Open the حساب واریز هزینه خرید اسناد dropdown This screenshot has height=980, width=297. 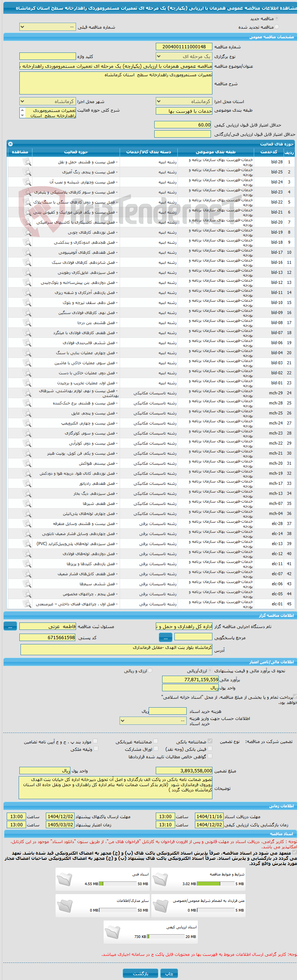[x=153, y=721]
